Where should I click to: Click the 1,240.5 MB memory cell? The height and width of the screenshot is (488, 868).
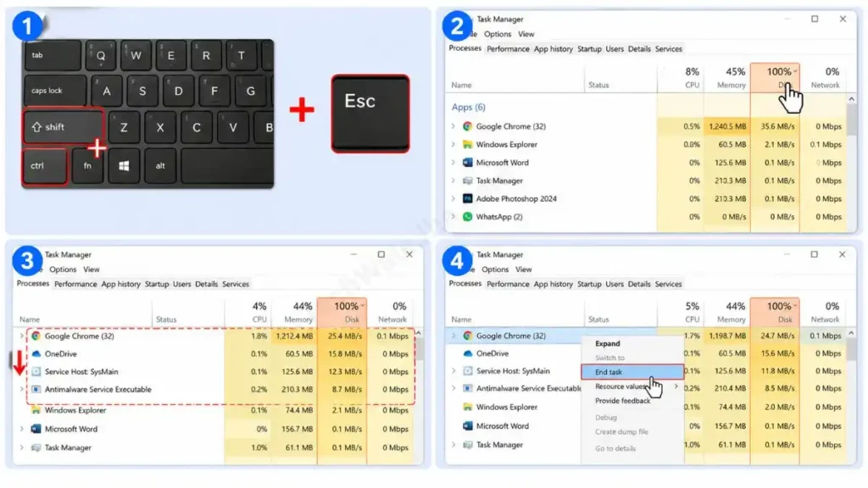(x=727, y=126)
